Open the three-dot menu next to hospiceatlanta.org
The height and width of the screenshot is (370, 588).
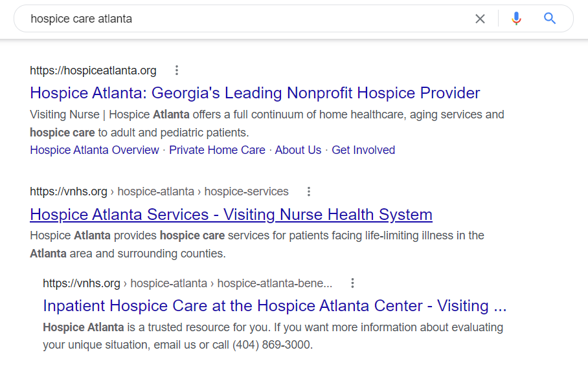point(177,70)
